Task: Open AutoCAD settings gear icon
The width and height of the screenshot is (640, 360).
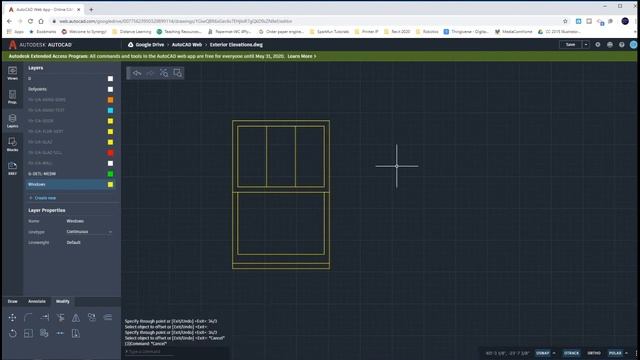Action: 598,44
